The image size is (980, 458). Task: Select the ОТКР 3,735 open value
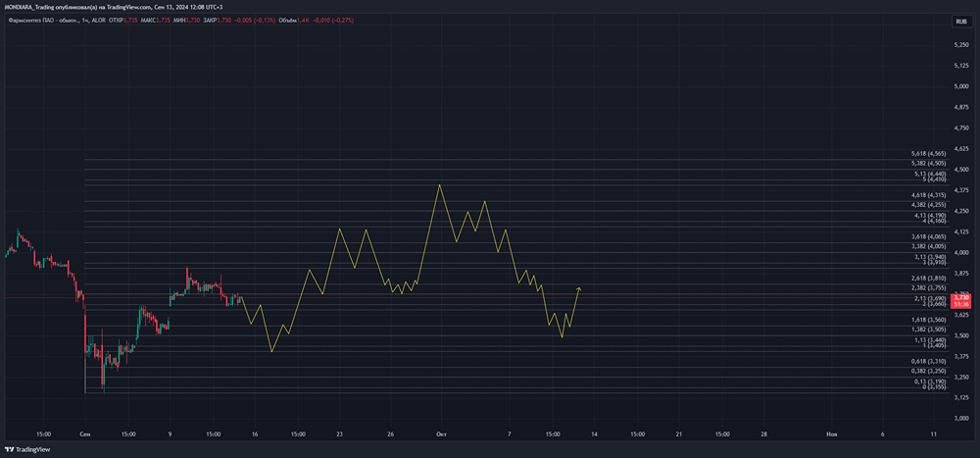pos(123,22)
